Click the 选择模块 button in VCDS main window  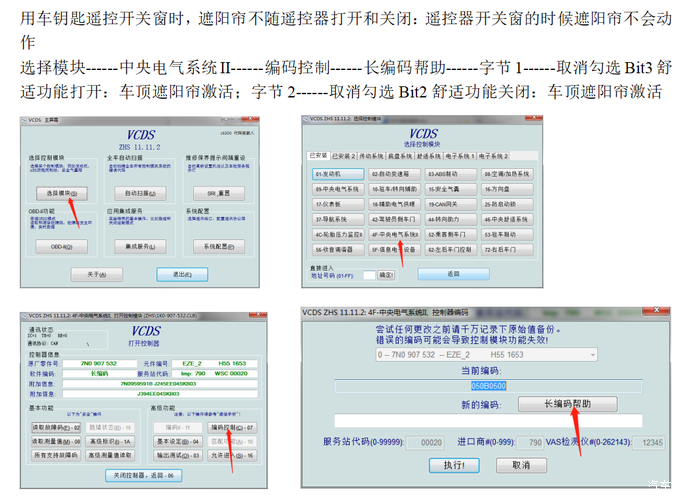(62, 193)
